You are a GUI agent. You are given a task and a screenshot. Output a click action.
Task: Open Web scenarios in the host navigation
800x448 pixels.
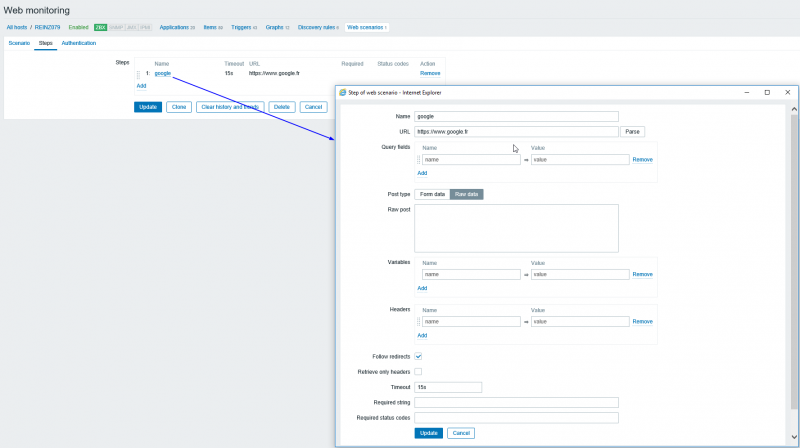(x=366, y=28)
